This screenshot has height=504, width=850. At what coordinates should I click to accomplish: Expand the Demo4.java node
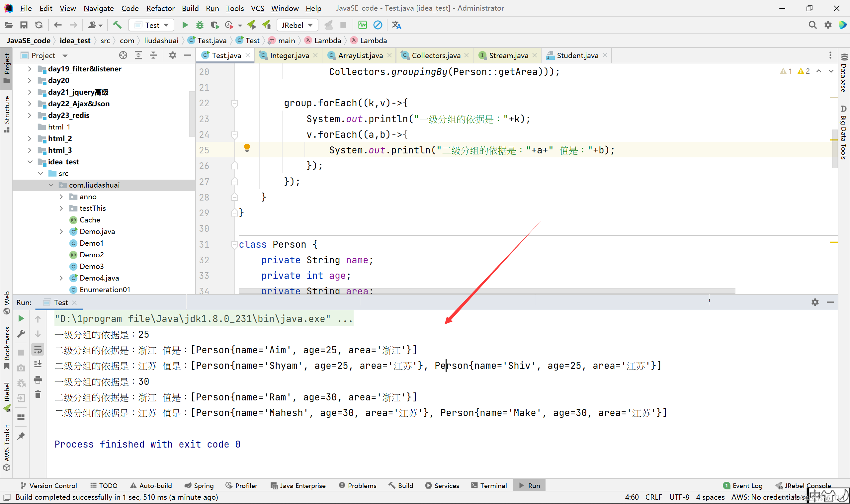pyautogui.click(x=61, y=278)
